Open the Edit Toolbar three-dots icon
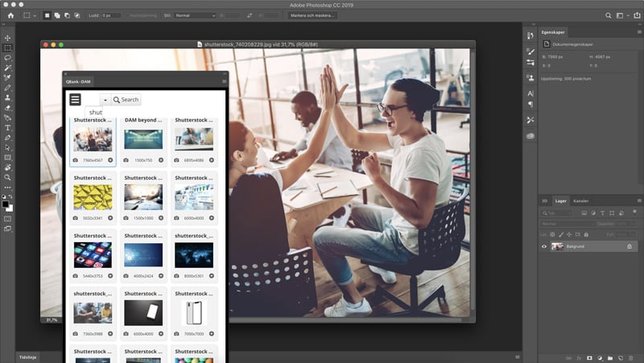This screenshot has width=644, height=363. [7, 188]
